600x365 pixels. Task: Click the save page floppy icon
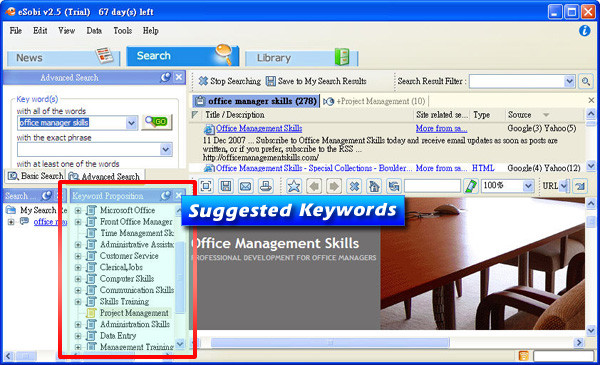[226, 186]
